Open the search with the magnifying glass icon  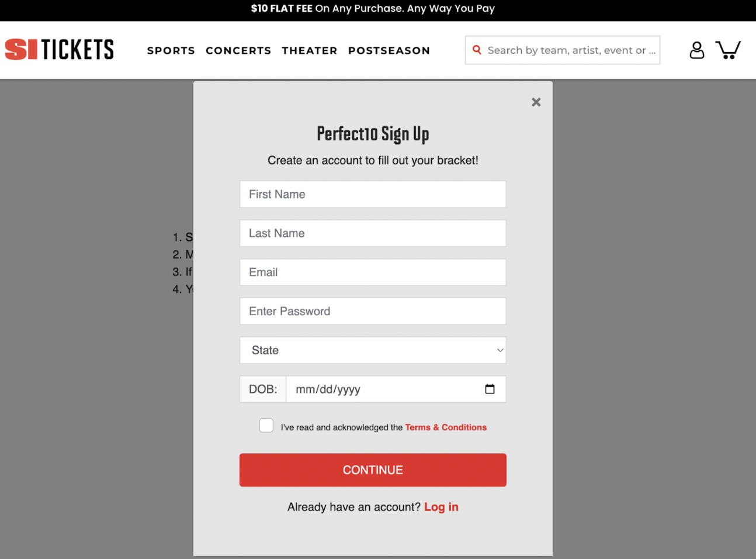[477, 50]
